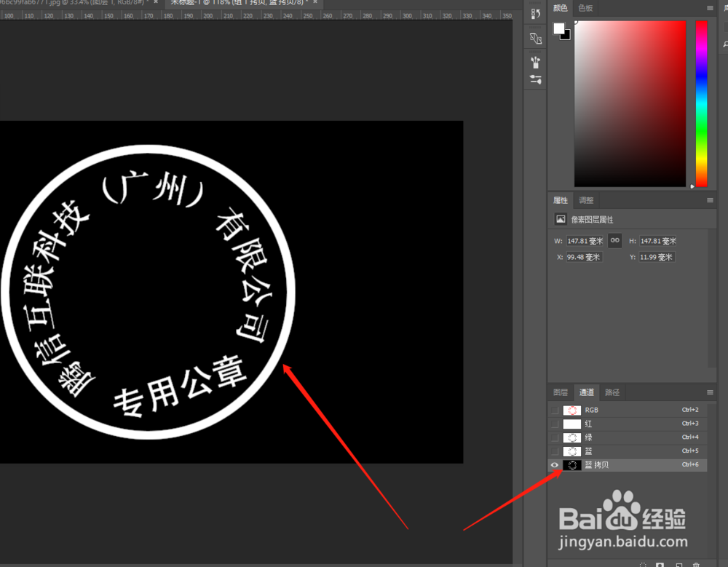Image resolution: width=728 pixels, height=567 pixels.
Task: Click the pixel layer properties icon
Action: pyautogui.click(x=561, y=219)
